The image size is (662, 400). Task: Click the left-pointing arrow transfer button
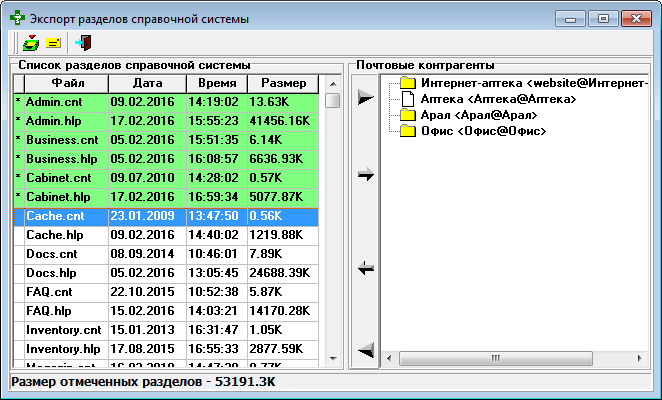point(366,267)
